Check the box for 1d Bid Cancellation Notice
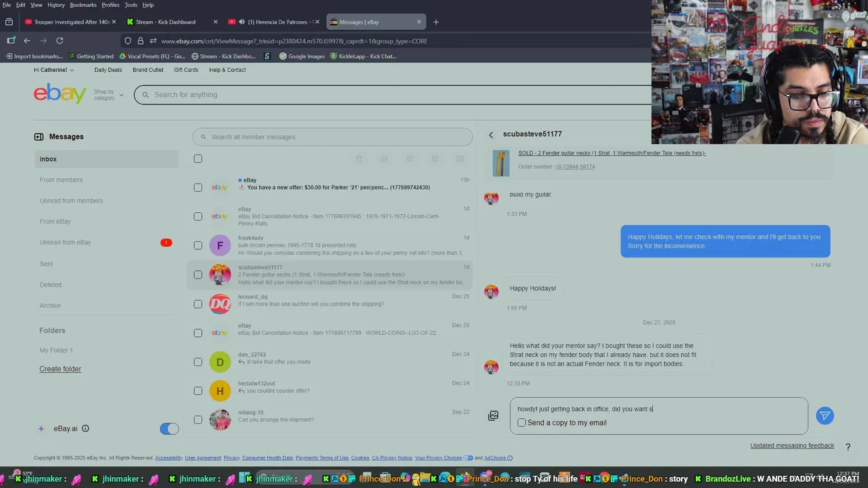The image size is (868, 488). (x=198, y=216)
